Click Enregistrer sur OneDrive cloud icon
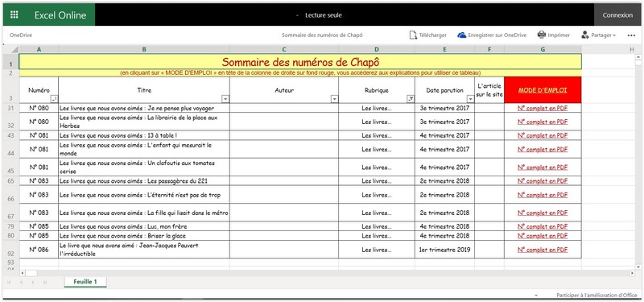 461,35
